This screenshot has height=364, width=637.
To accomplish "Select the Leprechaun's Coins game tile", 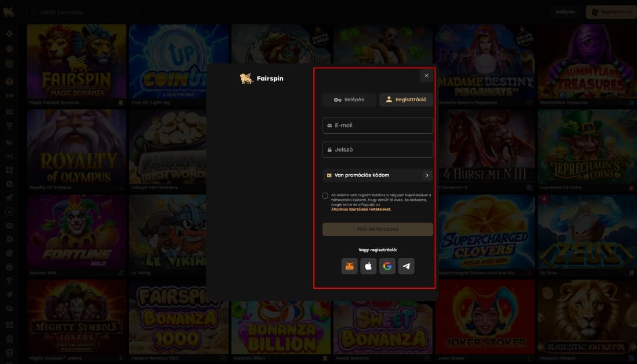I will (x=587, y=147).
